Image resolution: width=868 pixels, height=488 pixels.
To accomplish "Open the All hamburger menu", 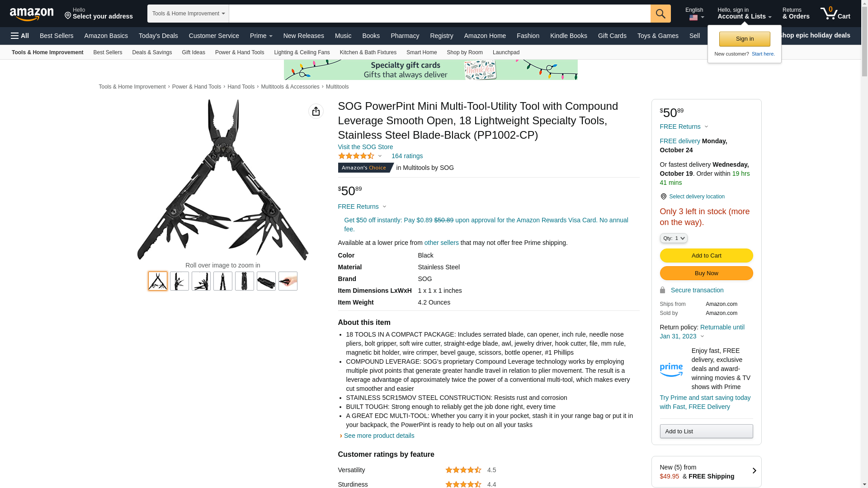I will (20, 36).
